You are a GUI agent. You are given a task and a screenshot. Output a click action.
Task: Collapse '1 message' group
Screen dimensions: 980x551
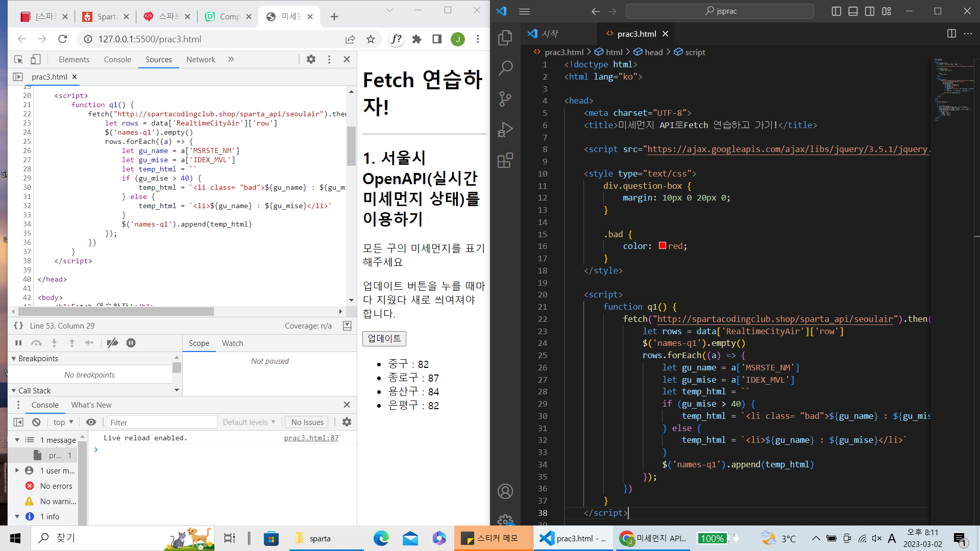pos(17,440)
